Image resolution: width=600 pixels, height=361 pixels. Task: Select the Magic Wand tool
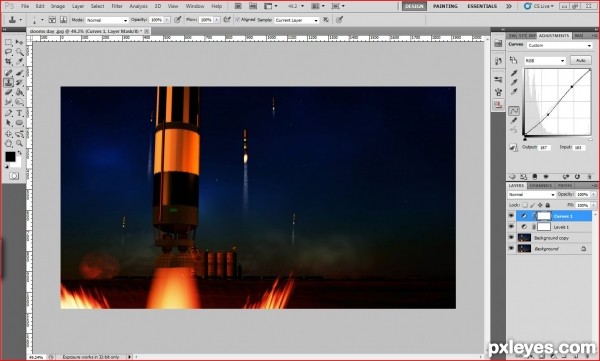click(x=20, y=52)
